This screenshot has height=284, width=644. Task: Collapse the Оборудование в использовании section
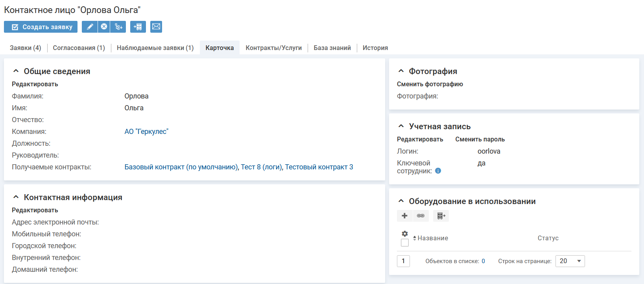[401, 201]
